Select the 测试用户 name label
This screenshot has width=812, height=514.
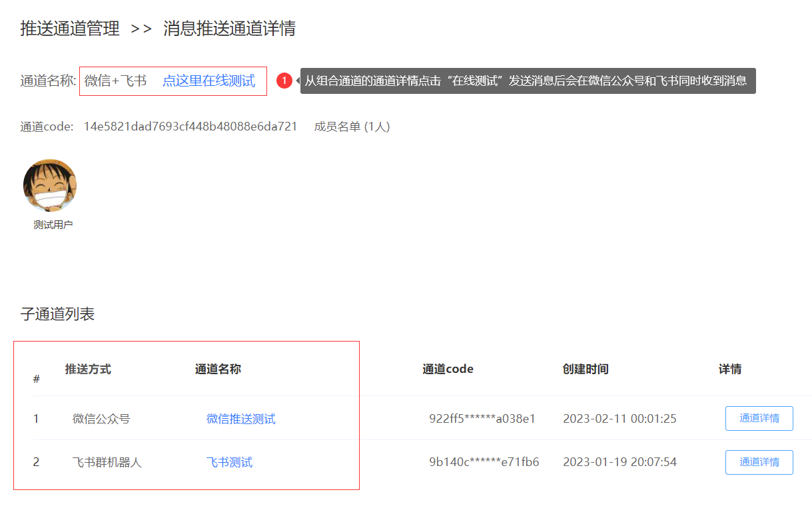pyautogui.click(x=53, y=225)
